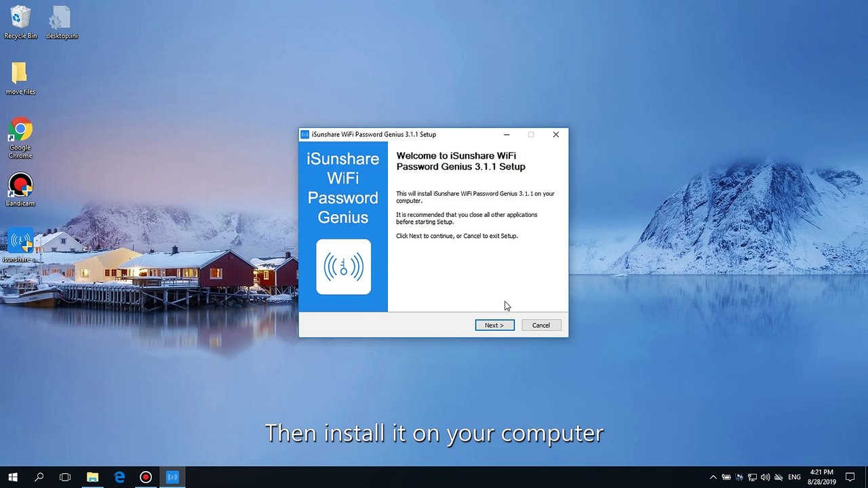Image resolution: width=868 pixels, height=488 pixels.
Task: Click the 'iSunshare WiFi Password Genius' sidebar text
Action: pyautogui.click(x=343, y=188)
